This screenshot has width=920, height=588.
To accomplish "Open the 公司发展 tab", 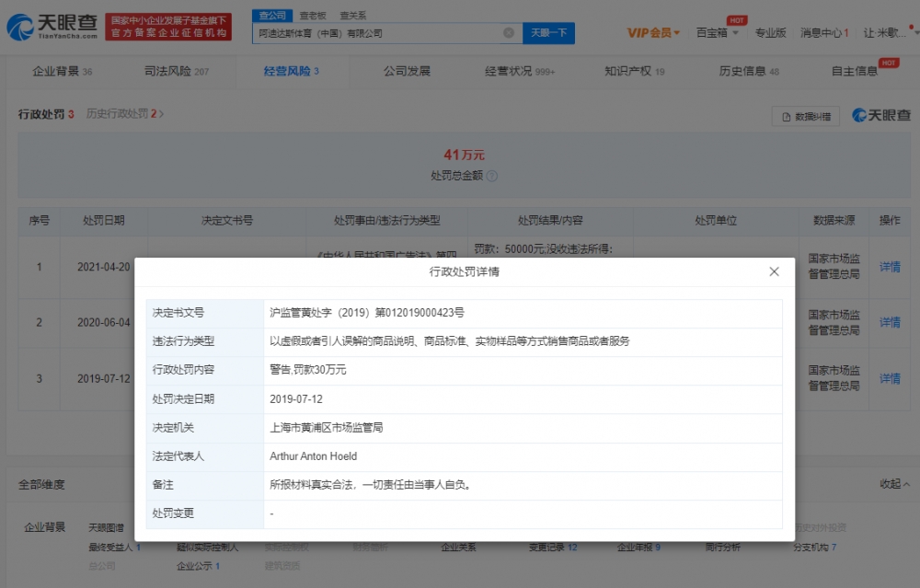I will click(x=407, y=71).
